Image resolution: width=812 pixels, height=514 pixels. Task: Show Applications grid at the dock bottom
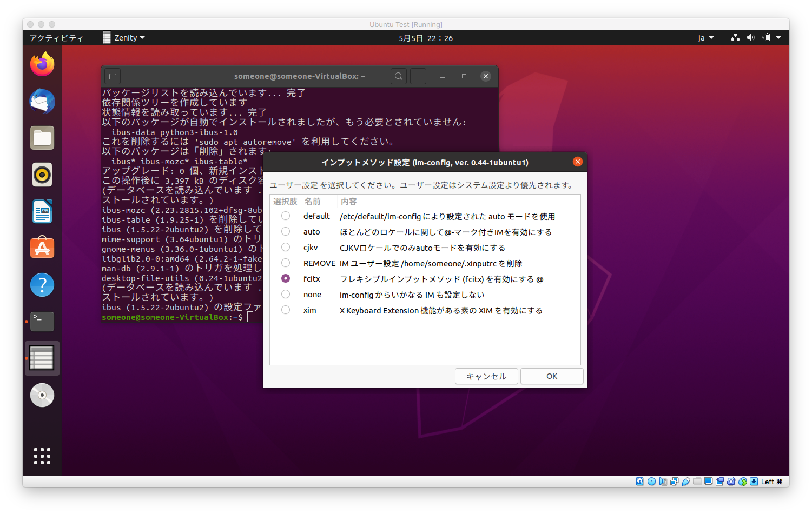coord(42,456)
